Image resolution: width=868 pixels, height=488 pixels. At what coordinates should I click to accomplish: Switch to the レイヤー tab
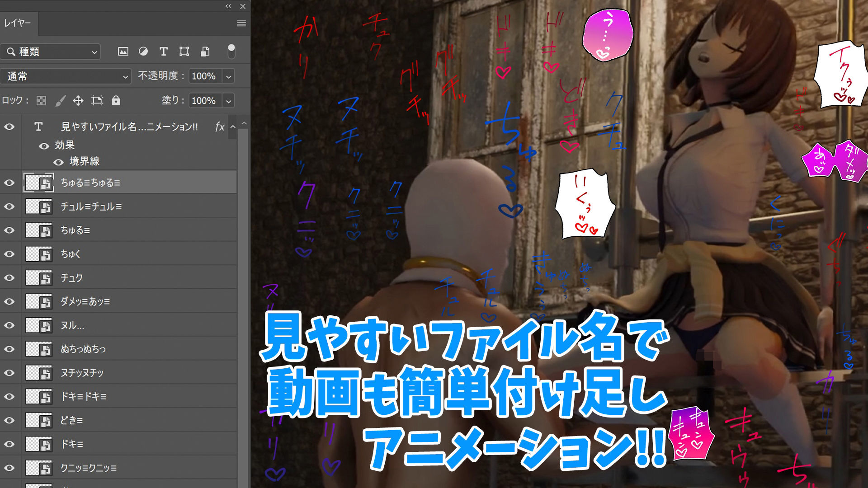[x=18, y=23]
